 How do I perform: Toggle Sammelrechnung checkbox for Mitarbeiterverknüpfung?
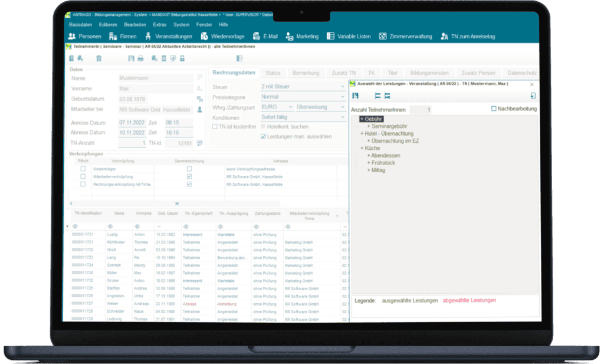click(x=189, y=176)
